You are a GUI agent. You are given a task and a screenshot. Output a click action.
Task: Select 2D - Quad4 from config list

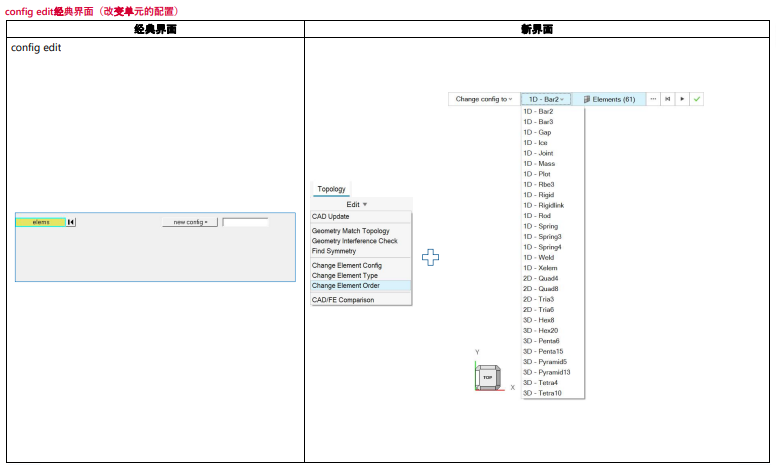coord(540,278)
